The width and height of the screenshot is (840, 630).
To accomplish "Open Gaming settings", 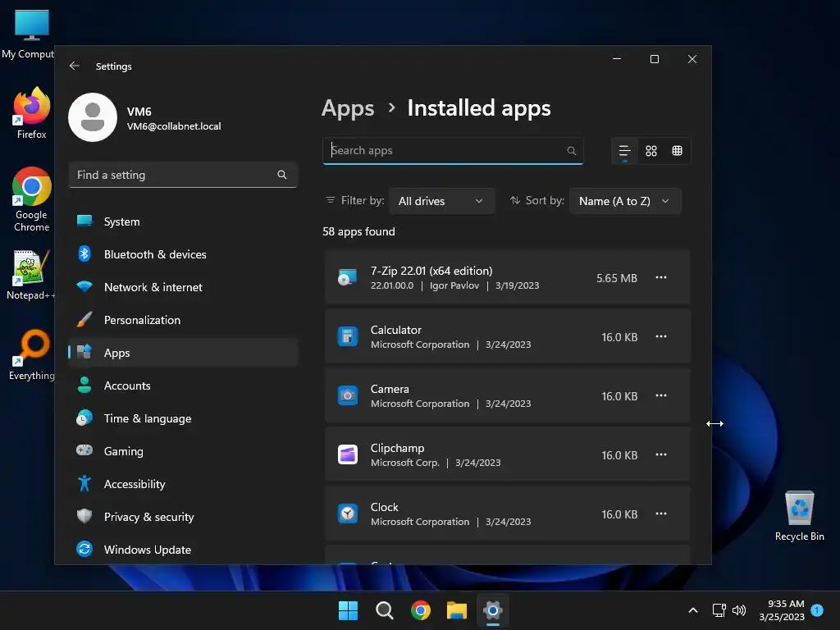I will point(183,451).
